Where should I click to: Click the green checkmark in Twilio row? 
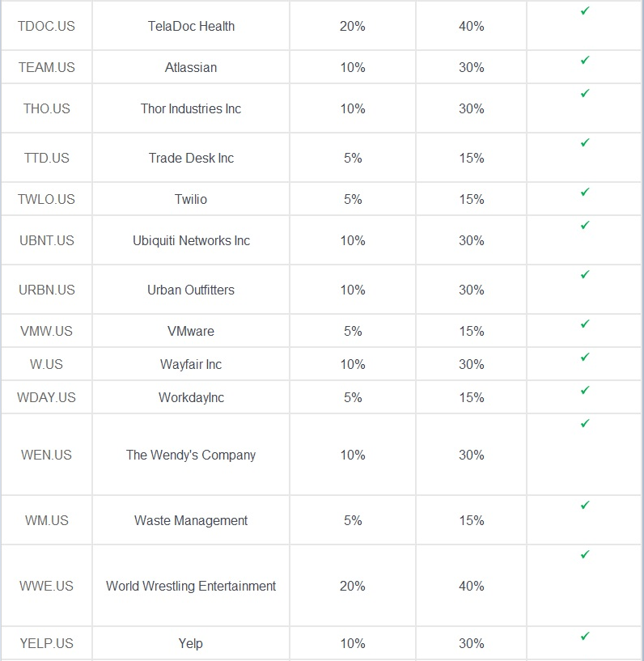585,192
